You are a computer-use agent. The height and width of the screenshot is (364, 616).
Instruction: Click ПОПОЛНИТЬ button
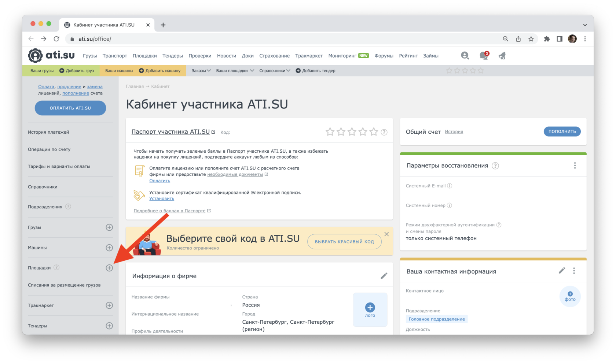point(562,131)
